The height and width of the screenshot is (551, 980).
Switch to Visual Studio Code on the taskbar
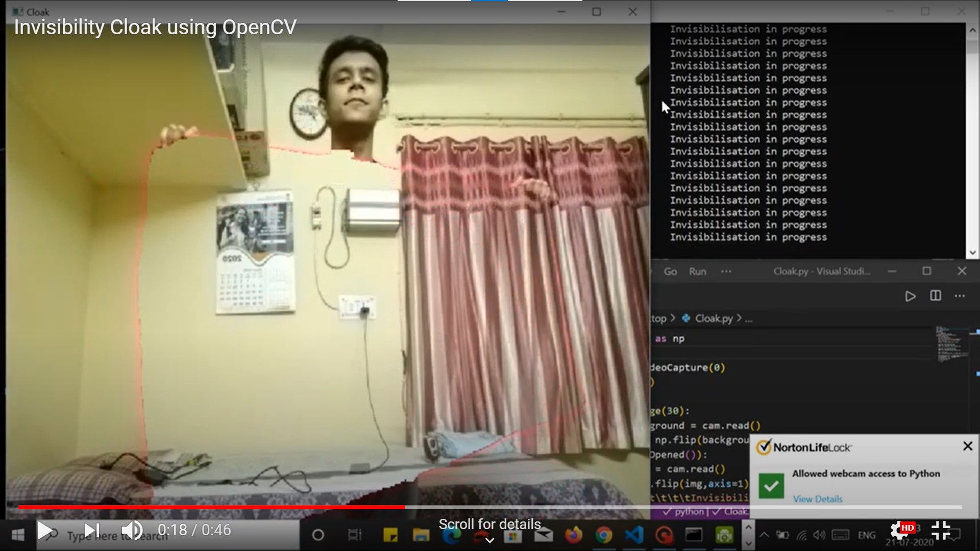click(x=634, y=535)
